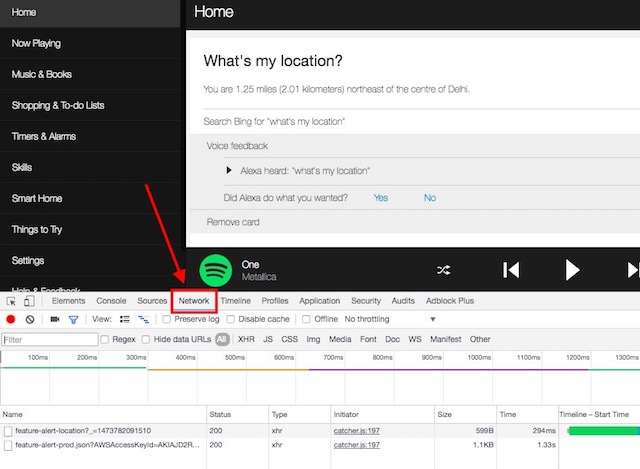This screenshot has width=640, height=469.
Task: Filter requests by Other
Action: pyautogui.click(x=480, y=339)
